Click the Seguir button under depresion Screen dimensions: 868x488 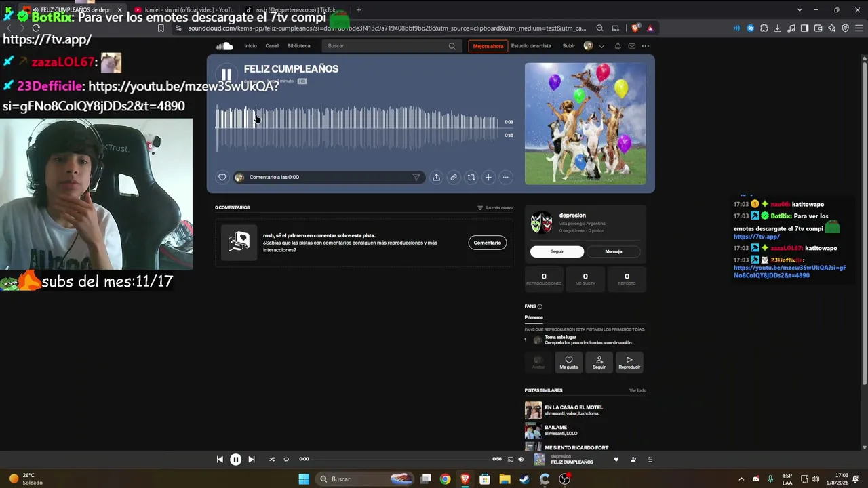pyautogui.click(x=557, y=251)
